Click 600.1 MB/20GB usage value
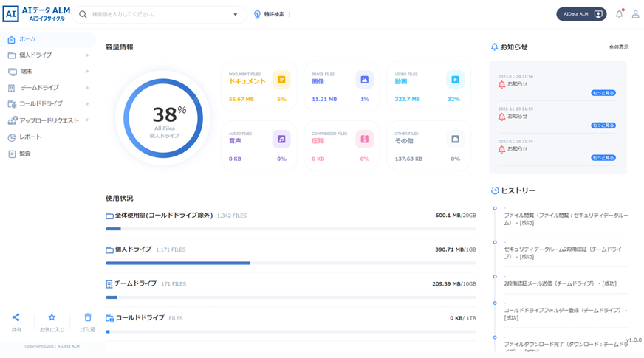This screenshot has width=644, height=358. tap(456, 216)
